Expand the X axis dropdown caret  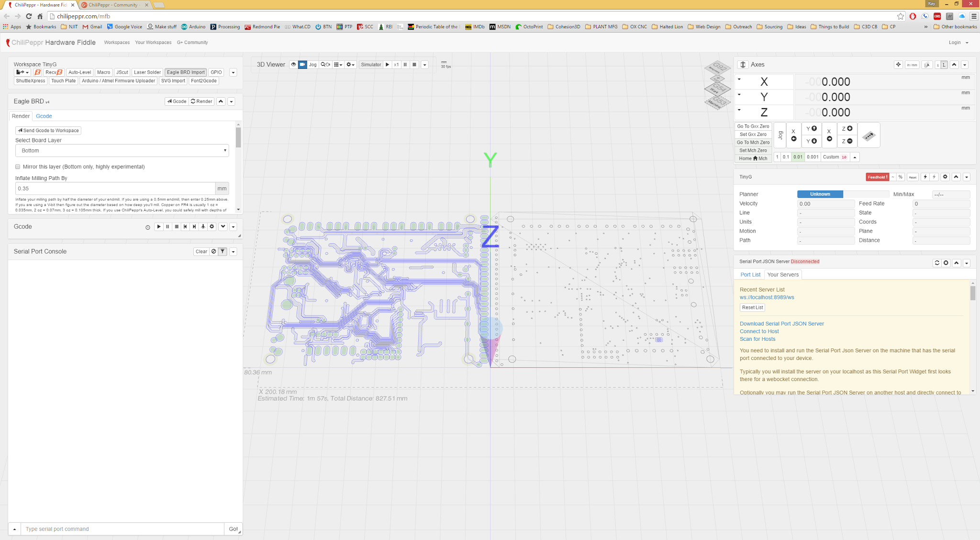(x=739, y=79)
